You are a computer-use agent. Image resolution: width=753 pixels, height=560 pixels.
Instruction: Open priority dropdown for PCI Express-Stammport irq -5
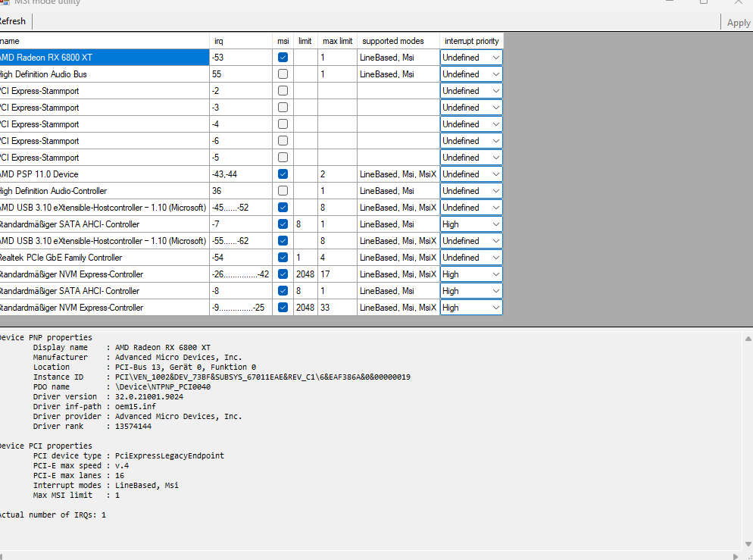click(471, 158)
